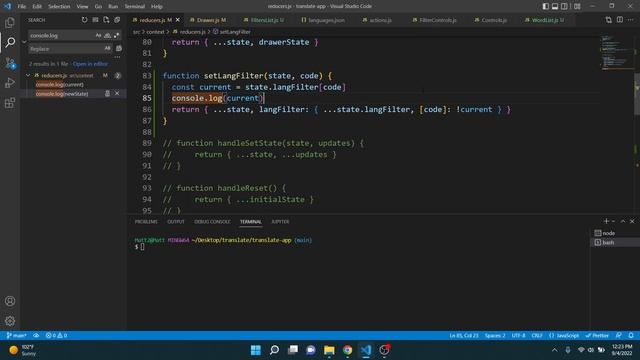Change Spaces: 2 indentation setting
Viewport: 640px width, 360px height.
(x=495, y=336)
